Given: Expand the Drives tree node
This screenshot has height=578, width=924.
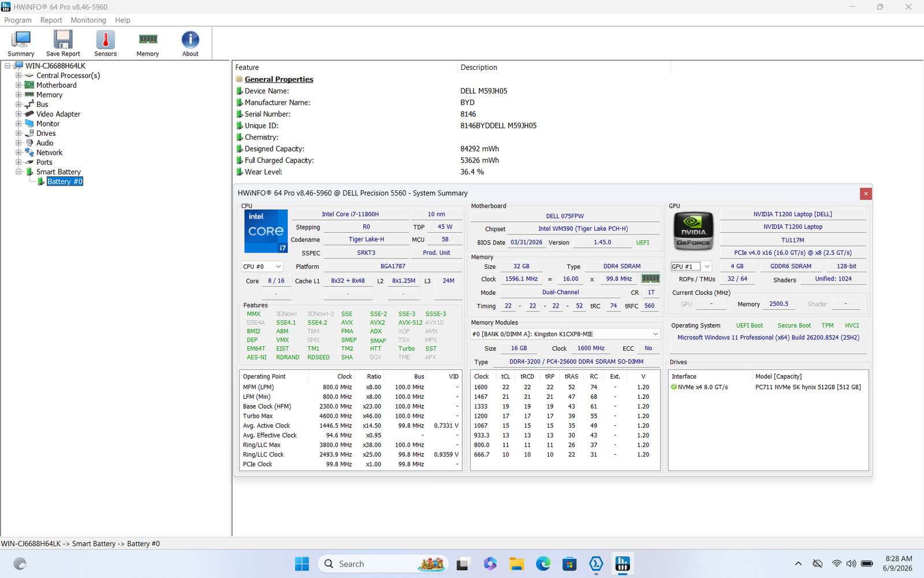Looking at the screenshot, I should (18, 133).
